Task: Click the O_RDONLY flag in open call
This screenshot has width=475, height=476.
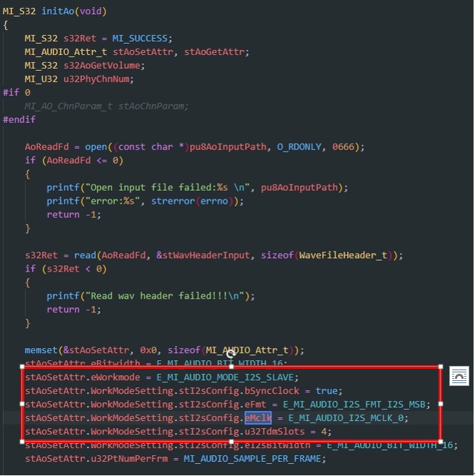Action: point(299,147)
